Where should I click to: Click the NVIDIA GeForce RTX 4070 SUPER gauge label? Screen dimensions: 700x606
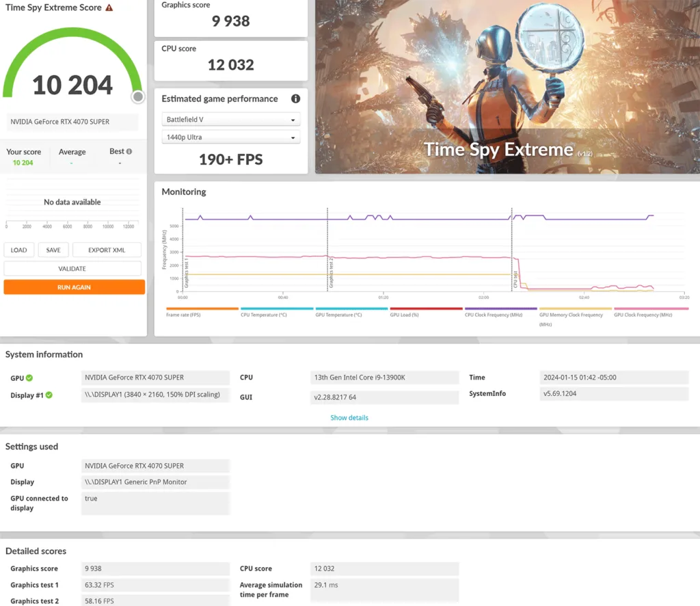pyautogui.click(x=72, y=122)
